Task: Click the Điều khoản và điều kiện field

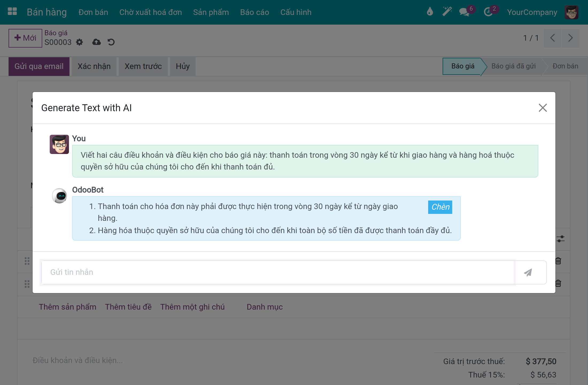Action: pyautogui.click(x=78, y=360)
